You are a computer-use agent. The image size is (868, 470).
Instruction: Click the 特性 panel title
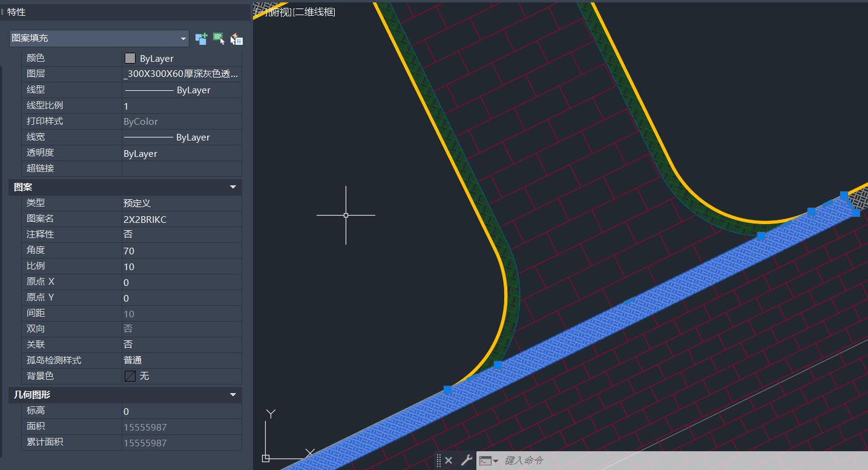pyautogui.click(x=16, y=12)
